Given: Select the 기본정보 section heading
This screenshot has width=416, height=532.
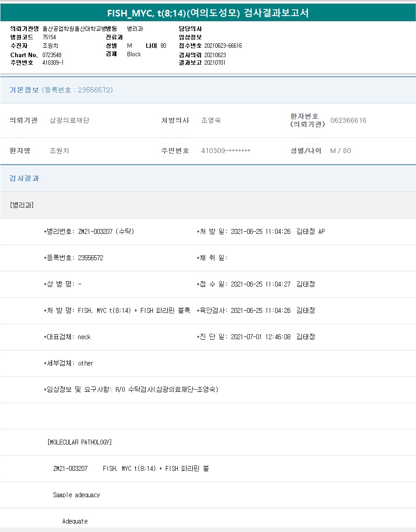Looking at the screenshot, I should coord(24,90).
